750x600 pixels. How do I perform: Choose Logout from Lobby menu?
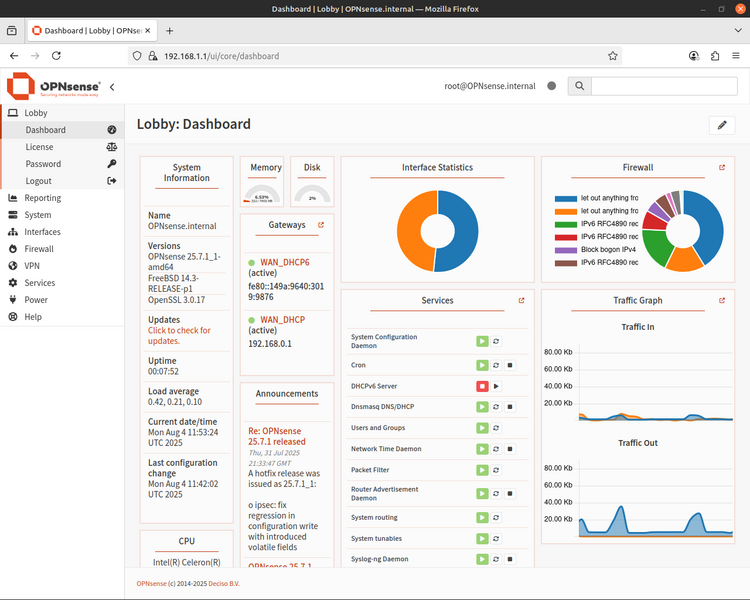click(x=63, y=181)
